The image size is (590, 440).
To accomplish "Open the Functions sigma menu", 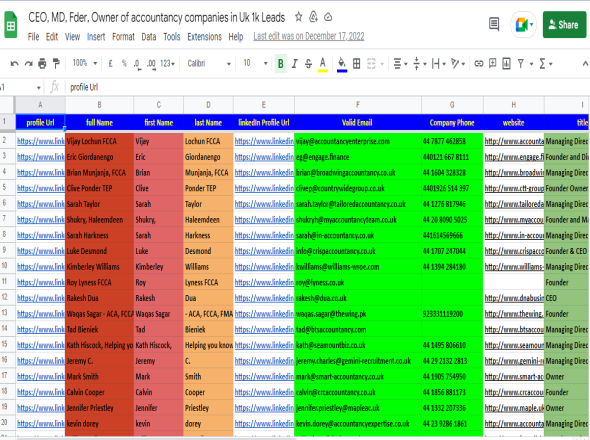I will 546,64.
